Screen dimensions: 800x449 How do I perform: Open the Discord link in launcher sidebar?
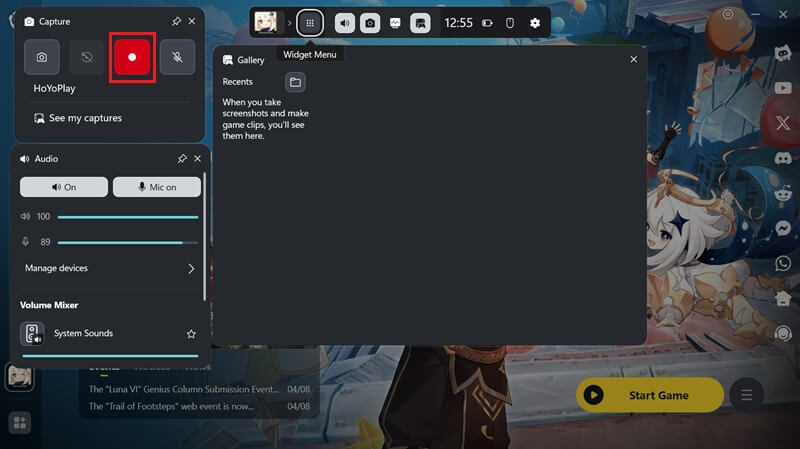783,158
